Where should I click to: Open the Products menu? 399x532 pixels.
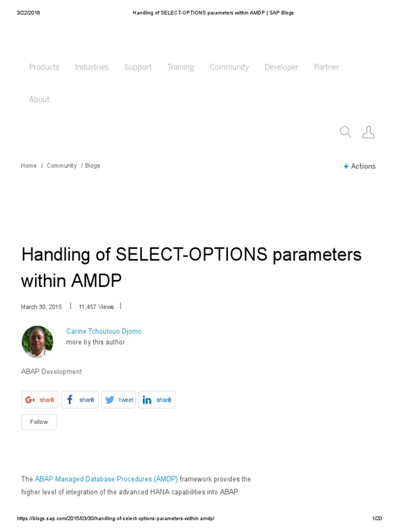pos(44,67)
